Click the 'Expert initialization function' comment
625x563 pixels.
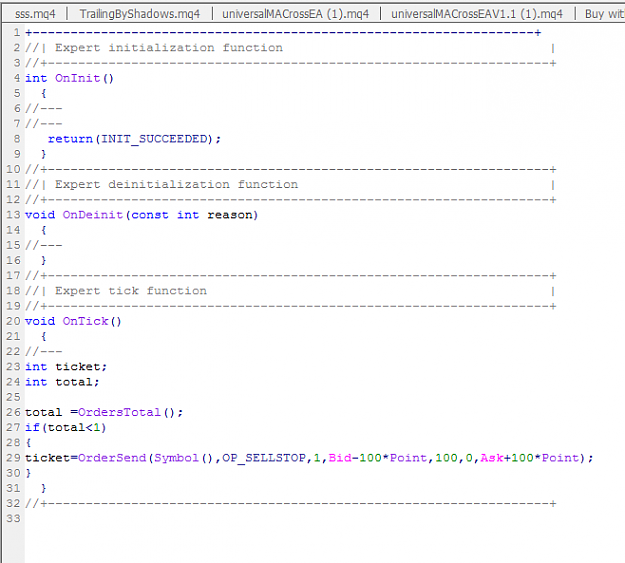pos(169,48)
